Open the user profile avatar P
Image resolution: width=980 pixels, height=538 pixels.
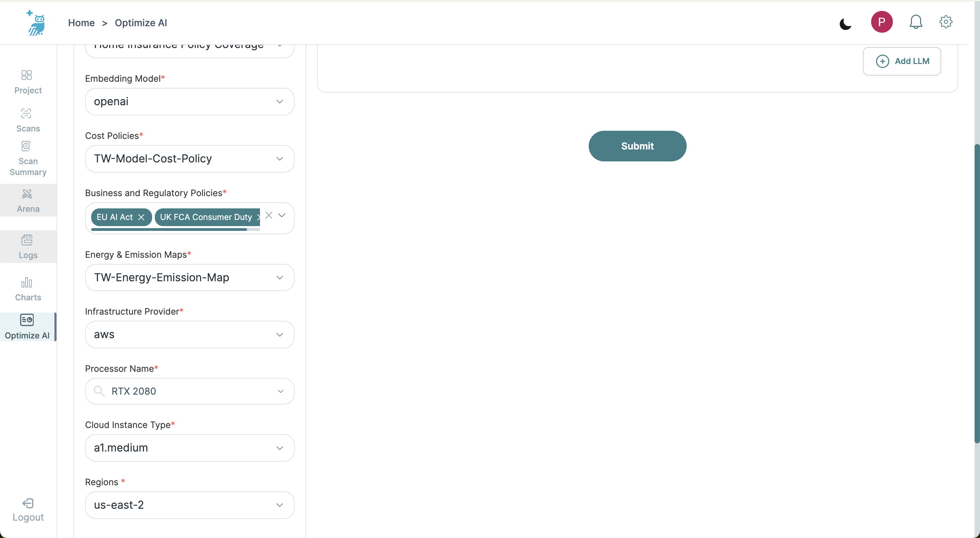click(881, 22)
